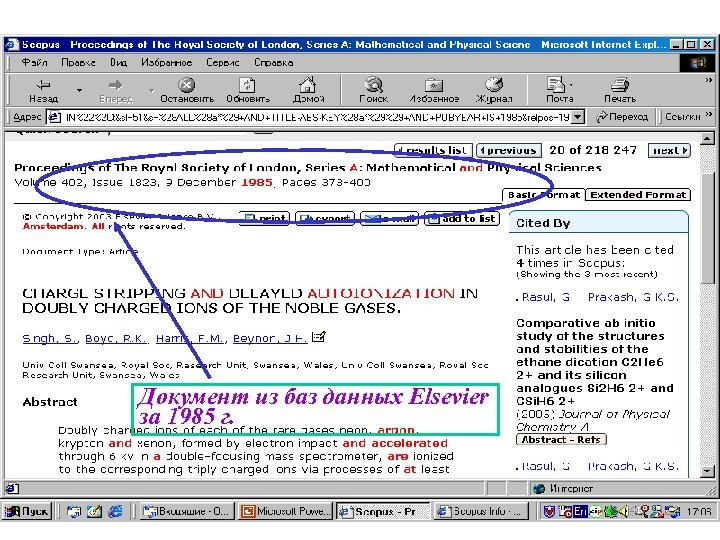Viewport: 720px width, 540px height.
Task: Open author link Singh, S.
Action: pyautogui.click(x=50, y=338)
